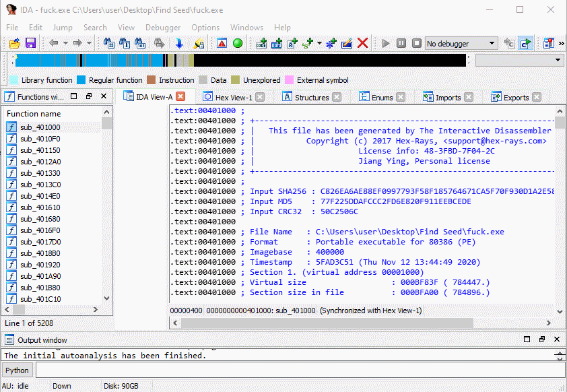Click the binoculars search immediate value icon
Screen dimensions: 567x392
[x=109, y=43]
